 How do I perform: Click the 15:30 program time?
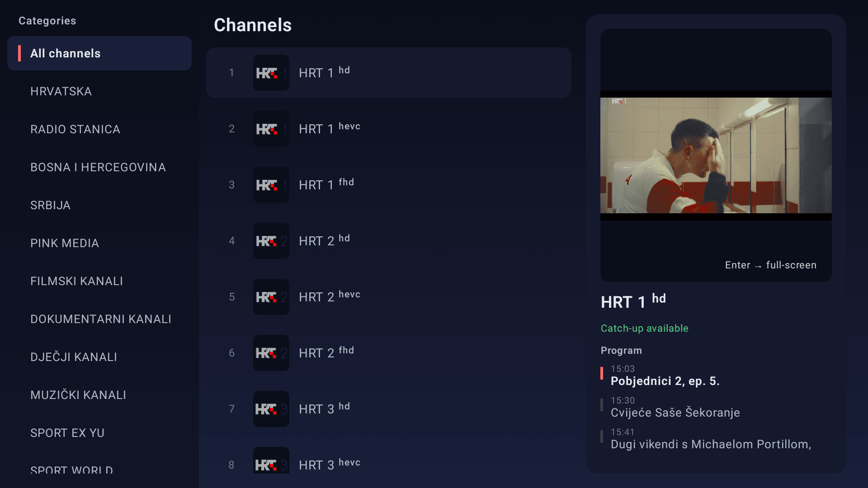click(623, 400)
